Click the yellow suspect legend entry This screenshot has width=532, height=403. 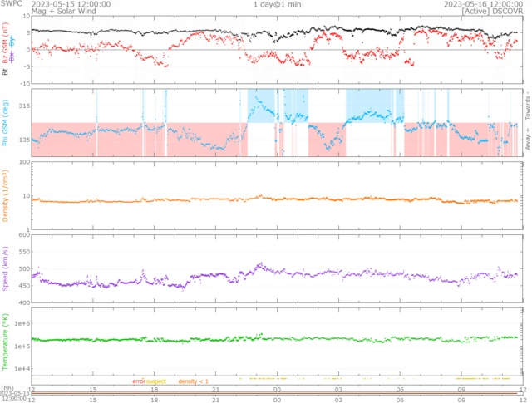156,381
